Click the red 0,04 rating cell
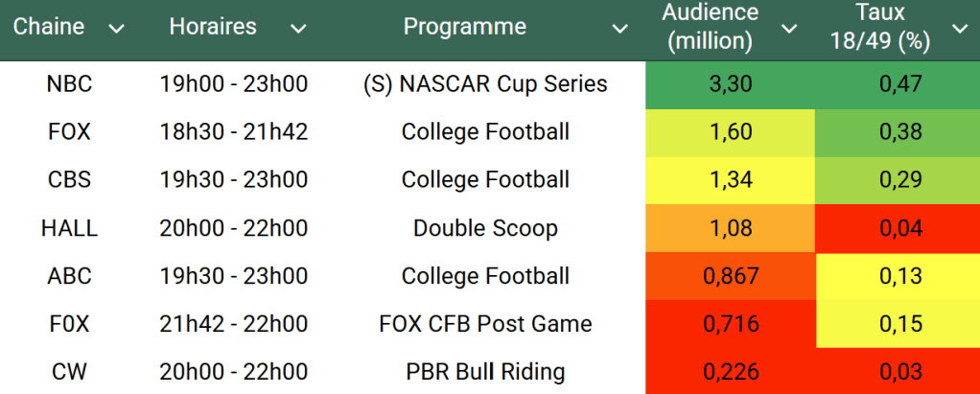 pyautogui.click(x=900, y=228)
